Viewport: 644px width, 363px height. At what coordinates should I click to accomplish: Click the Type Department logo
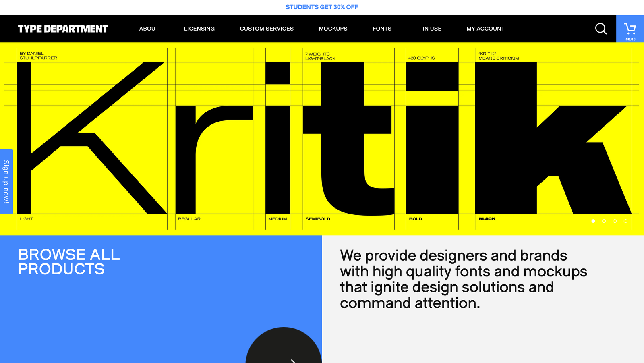coord(63,29)
